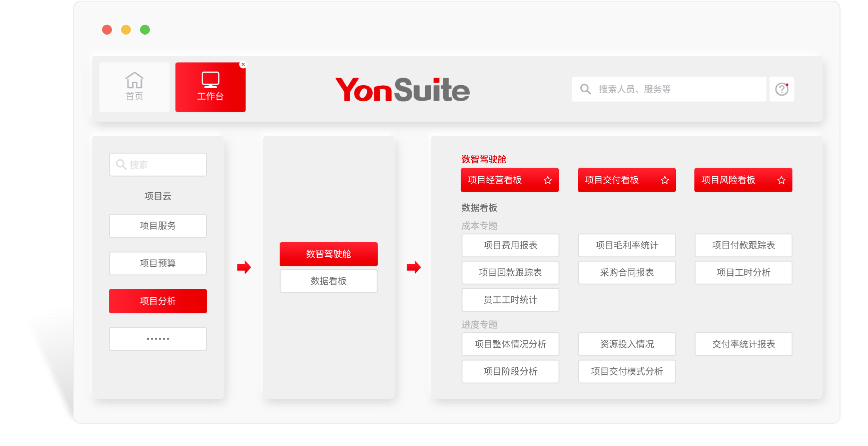Screen dimensions: 868x446
Task: Close the 工作台 tab with x badge
Action: pos(243,64)
